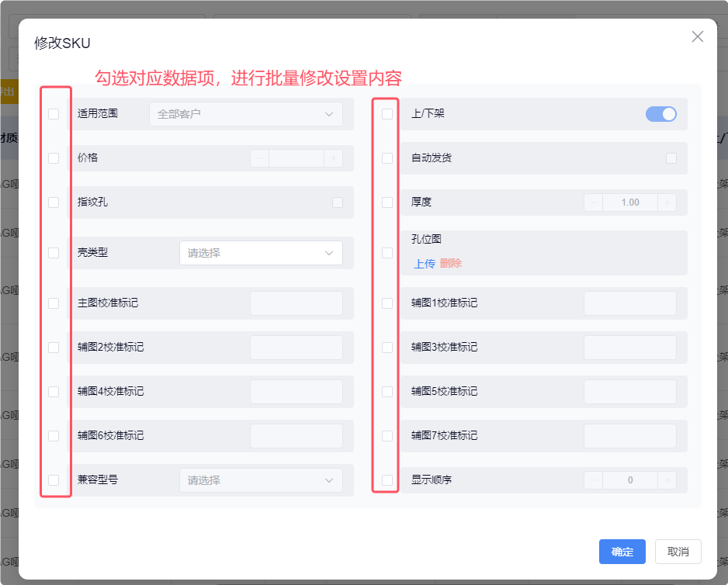Tick the 孔位图 row selection checkbox

pyautogui.click(x=387, y=253)
